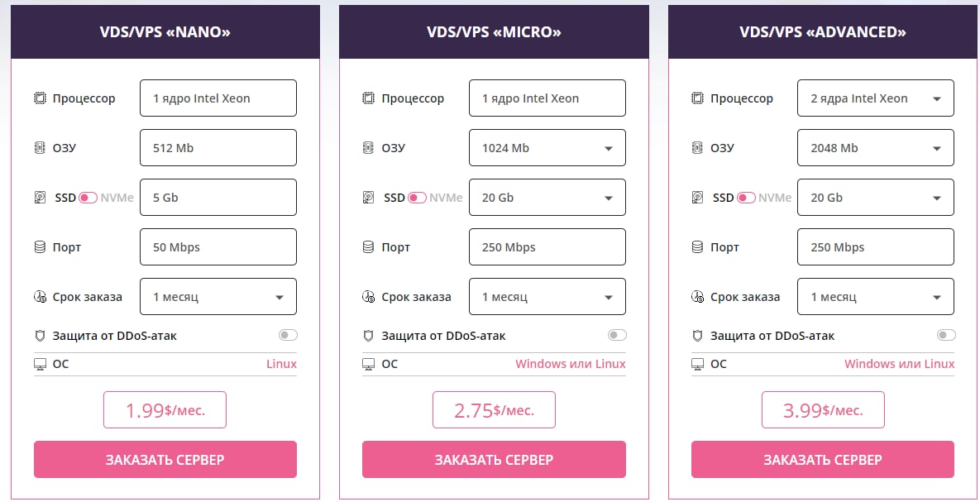
Task: Open the RAM dropdown in MICRO plan
Action: click(x=547, y=148)
